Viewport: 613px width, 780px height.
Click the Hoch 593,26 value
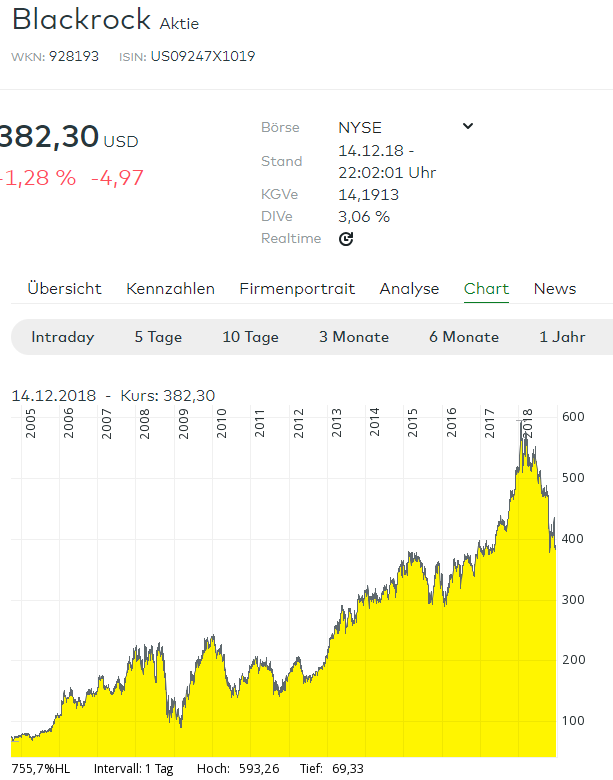pyautogui.click(x=259, y=769)
